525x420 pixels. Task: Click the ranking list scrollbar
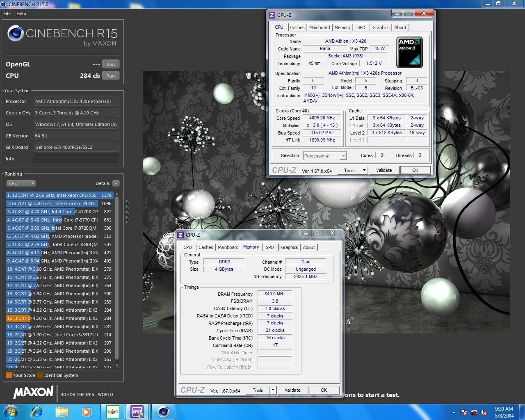117,280
